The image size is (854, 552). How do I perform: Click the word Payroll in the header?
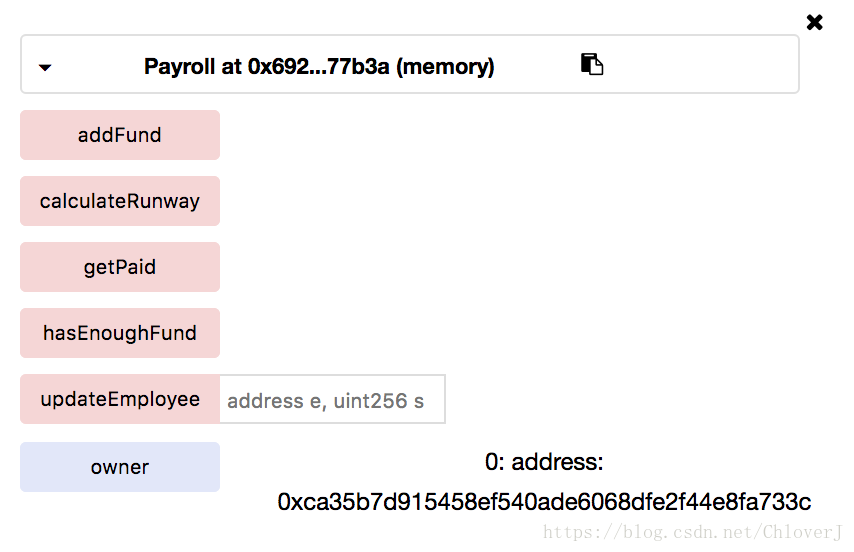[x=179, y=66]
